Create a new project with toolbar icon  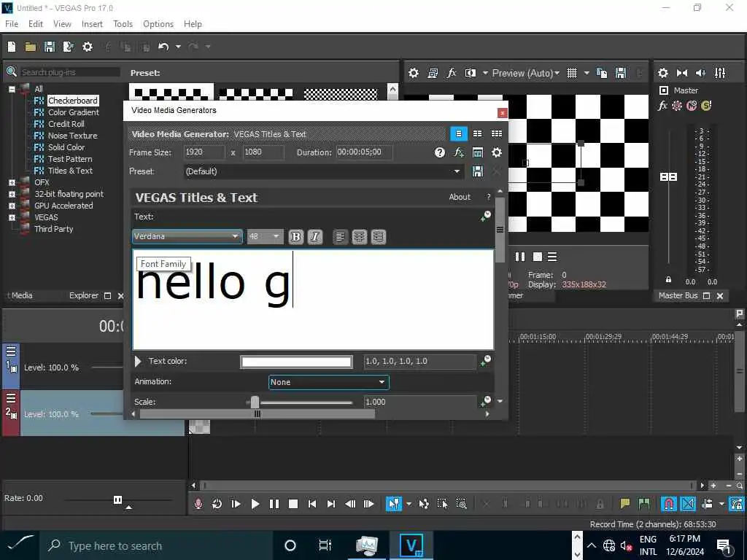pyautogui.click(x=12, y=47)
